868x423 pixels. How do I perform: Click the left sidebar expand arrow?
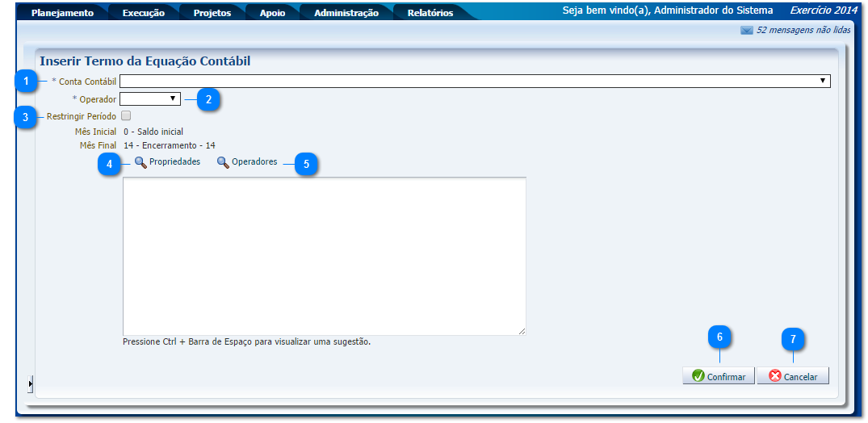(30, 383)
